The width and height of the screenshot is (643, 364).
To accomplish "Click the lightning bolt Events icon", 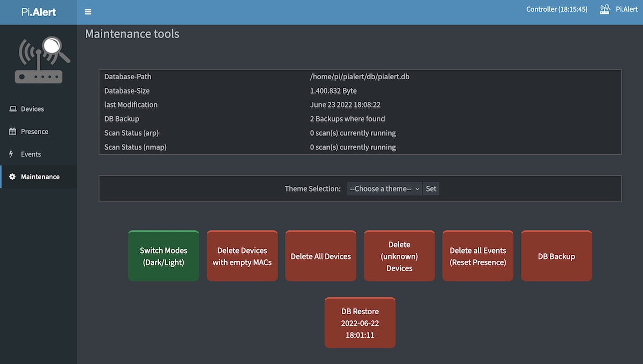I will [x=12, y=154].
